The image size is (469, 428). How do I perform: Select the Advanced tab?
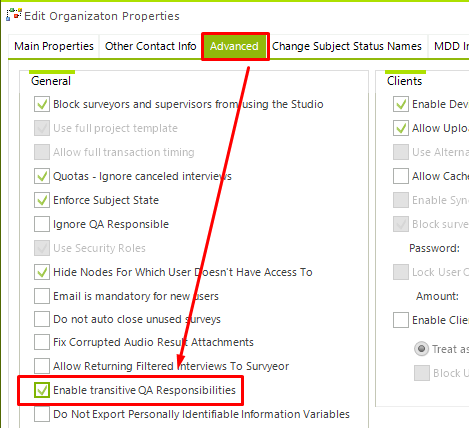tap(234, 46)
